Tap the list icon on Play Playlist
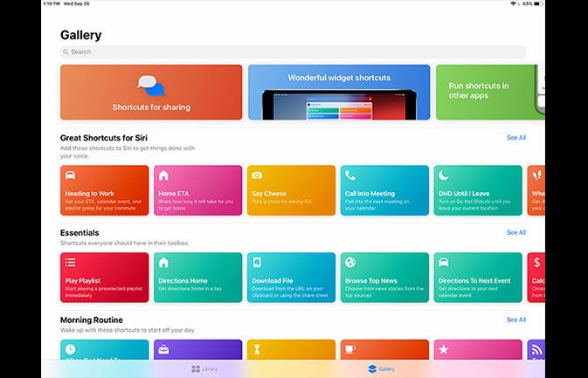This screenshot has width=588, height=378. [x=70, y=262]
